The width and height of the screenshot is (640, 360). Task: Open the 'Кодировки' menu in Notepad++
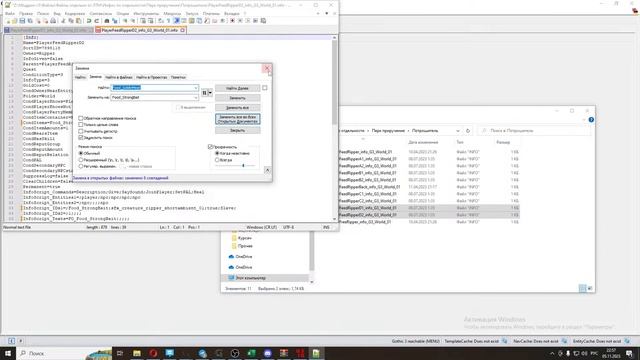75,13
